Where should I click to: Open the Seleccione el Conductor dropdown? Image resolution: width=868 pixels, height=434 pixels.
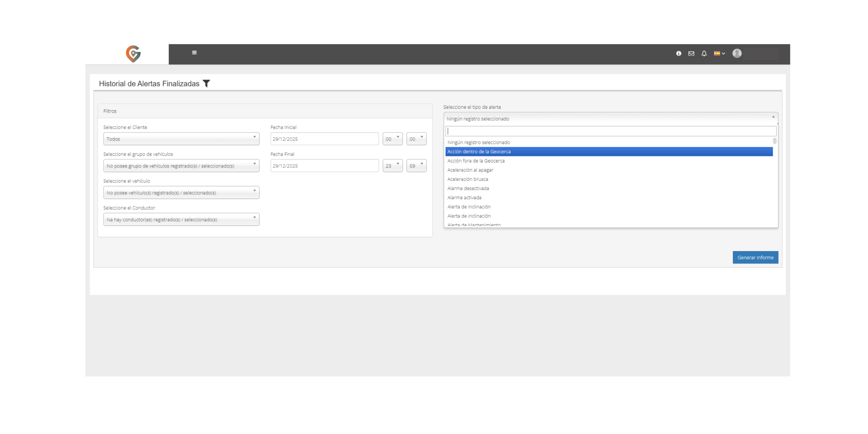pyautogui.click(x=181, y=219)
